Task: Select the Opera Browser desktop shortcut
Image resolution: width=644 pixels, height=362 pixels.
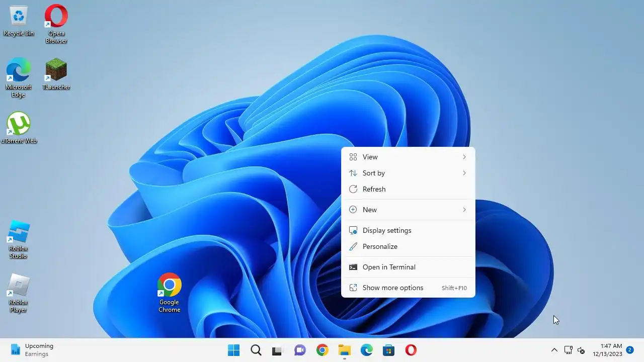Action: (x=56, y=24)
